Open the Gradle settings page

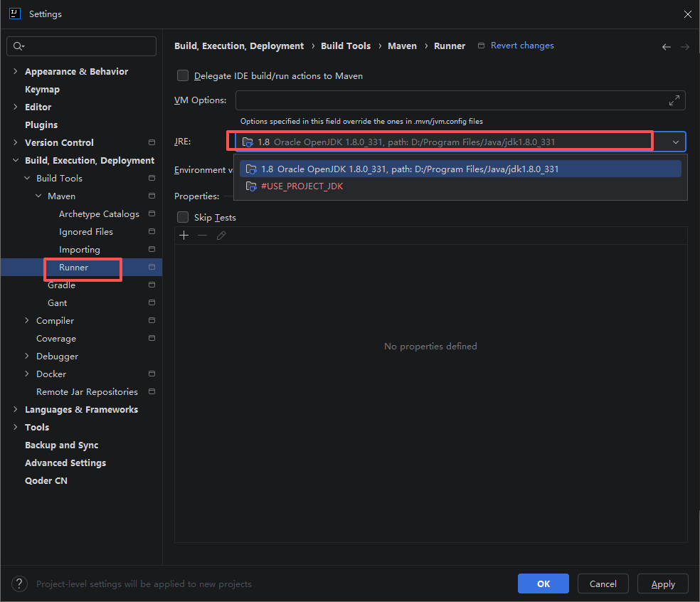pos(61,285)
